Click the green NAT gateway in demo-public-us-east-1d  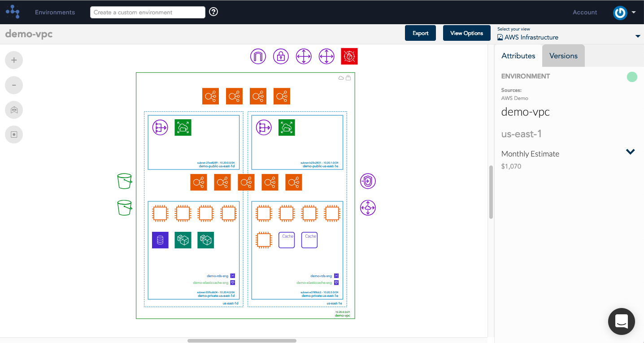coord(183,127)
